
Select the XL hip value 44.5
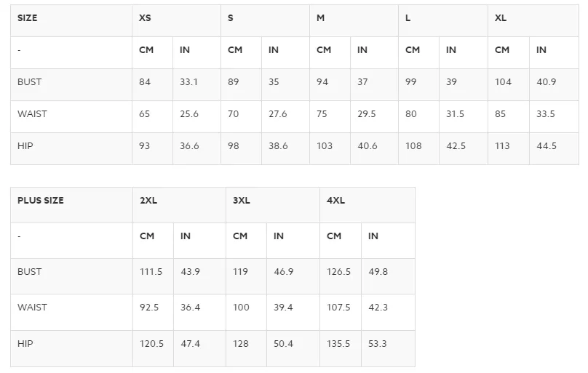547,146
